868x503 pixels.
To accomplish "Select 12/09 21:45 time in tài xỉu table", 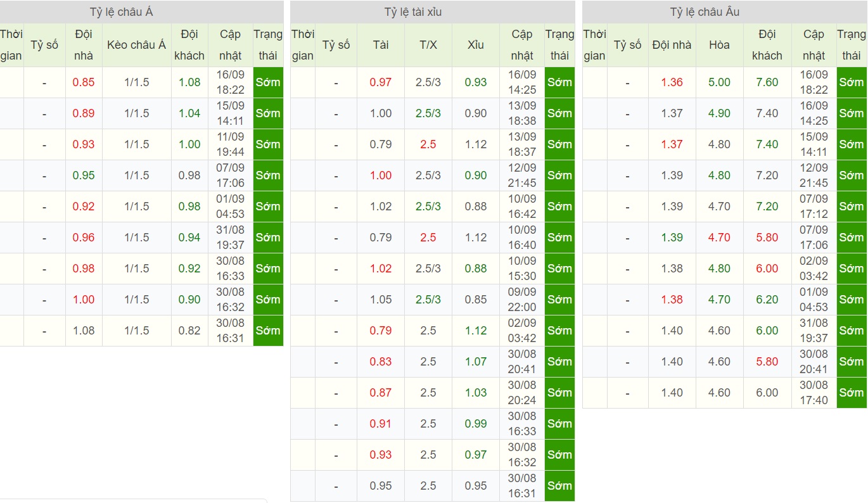I will [522, 175].
